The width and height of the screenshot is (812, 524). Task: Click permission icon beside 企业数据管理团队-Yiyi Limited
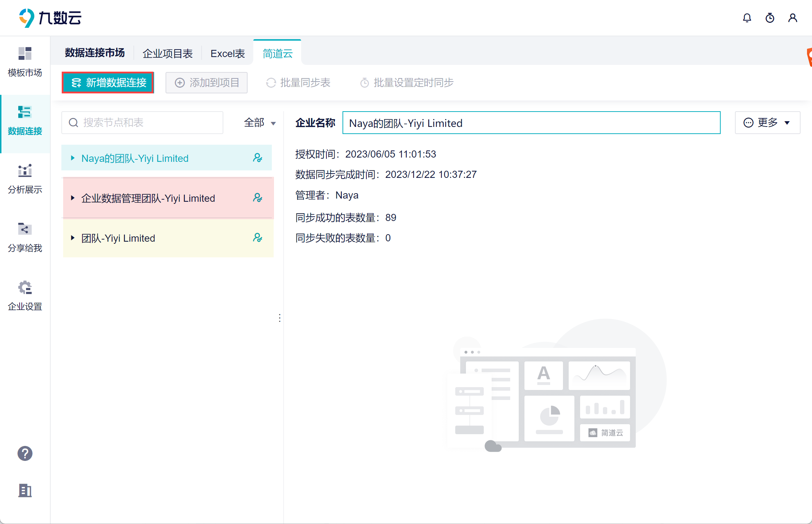pyautogui.click(x=258, y=198)
